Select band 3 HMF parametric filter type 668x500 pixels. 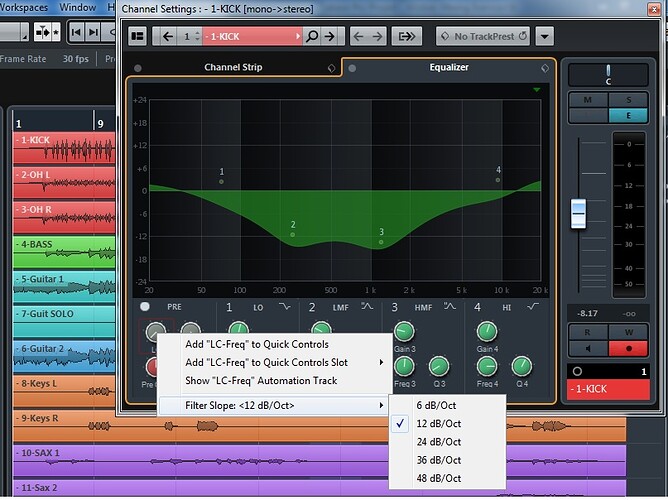coord(449,307)
